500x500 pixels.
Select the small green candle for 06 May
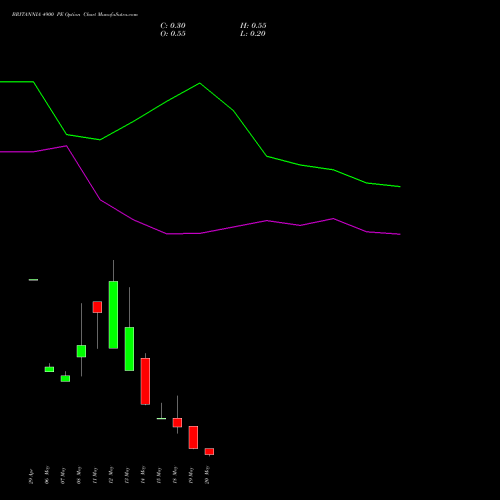[x=49, y=369]
